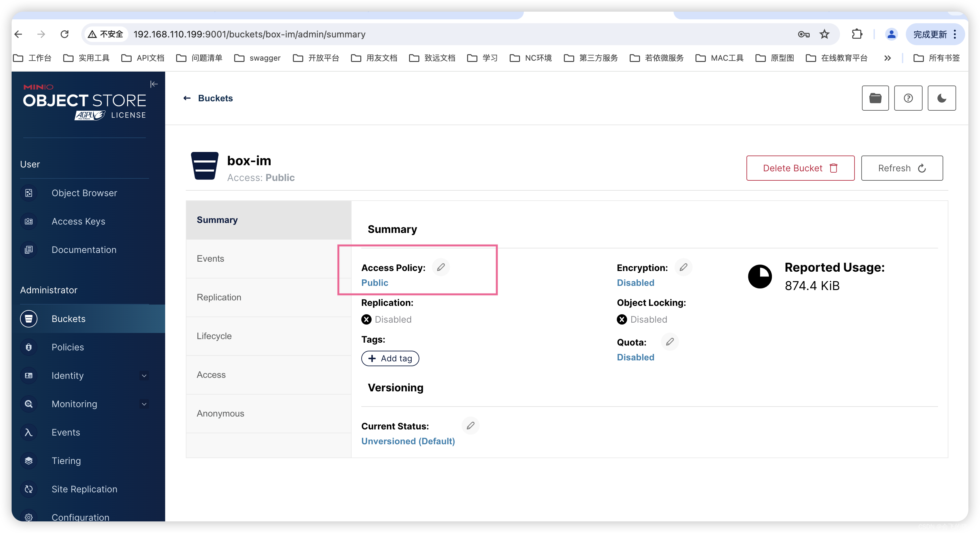Click the Quota edit pencil icon
980x533 pixels.
pos(670,342)
